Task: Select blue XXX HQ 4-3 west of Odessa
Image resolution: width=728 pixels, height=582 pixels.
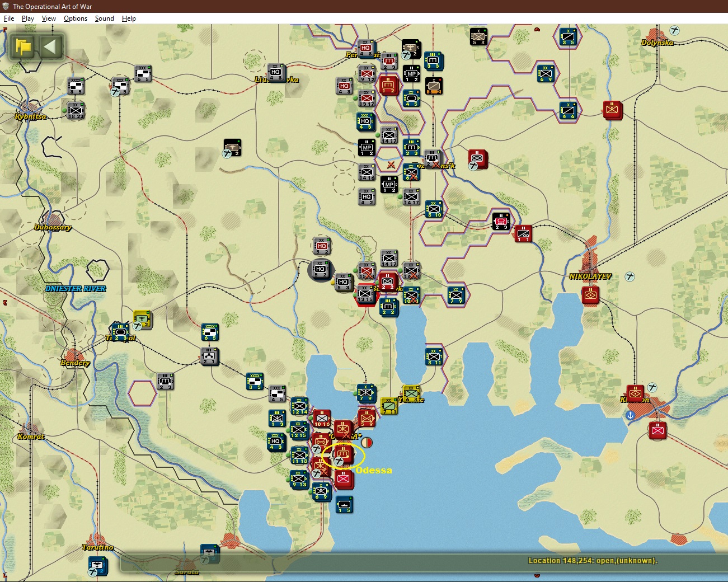Action: [276, 442]
